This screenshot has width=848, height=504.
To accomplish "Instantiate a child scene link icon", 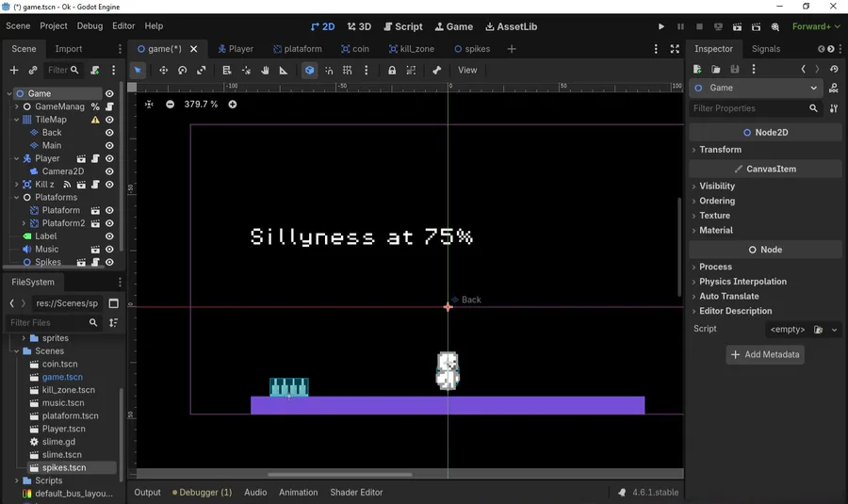I will click(x=33, y=71).
